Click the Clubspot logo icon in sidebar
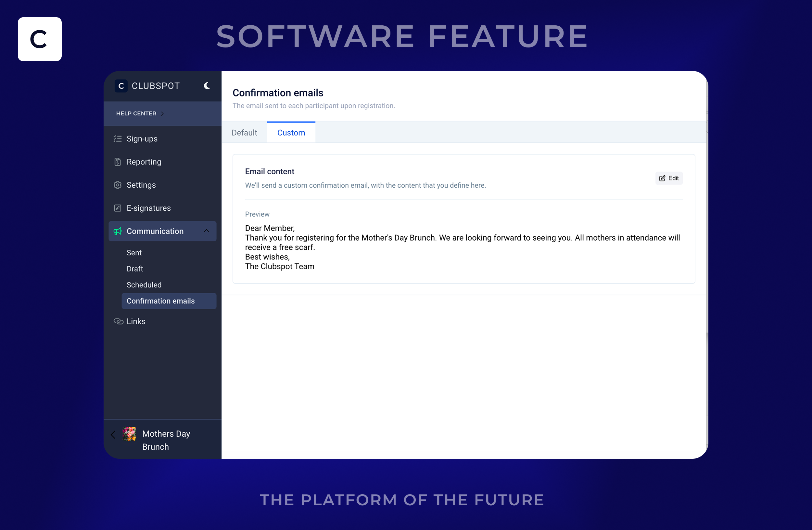 pyautogui.click(x=121, y=86)
